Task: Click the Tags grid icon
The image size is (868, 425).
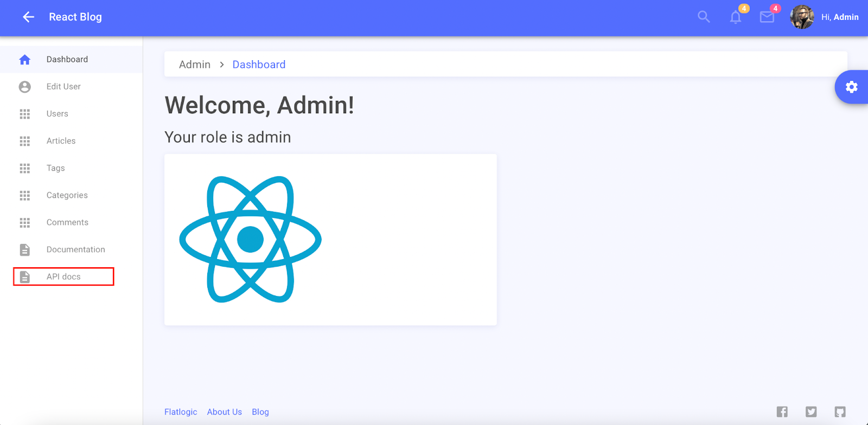Action: 25,168
